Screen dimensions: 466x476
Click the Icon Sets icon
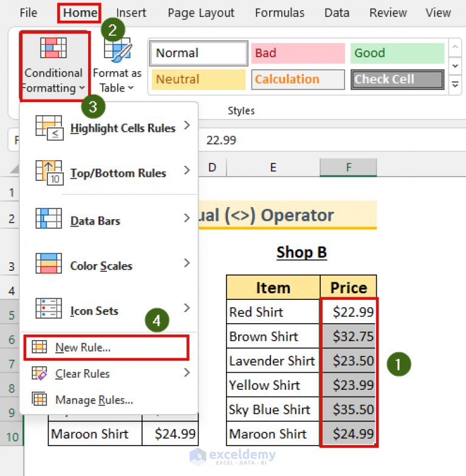click(x=49, y=310)
